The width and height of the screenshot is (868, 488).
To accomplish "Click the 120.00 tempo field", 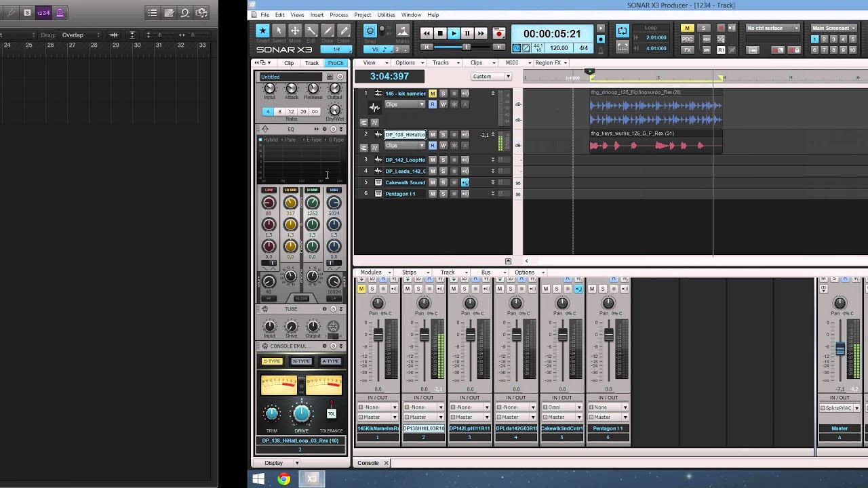I will point(559,48).
